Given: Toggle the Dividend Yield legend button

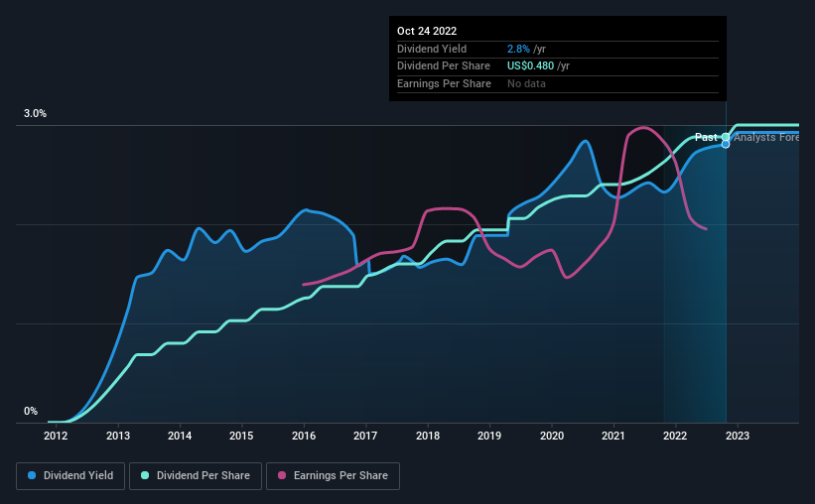Looking at the screenshot, I should pyautogui.click(x=71, y=476).
